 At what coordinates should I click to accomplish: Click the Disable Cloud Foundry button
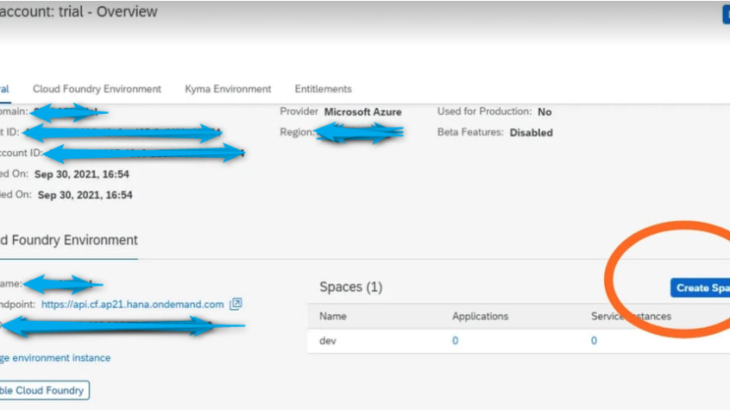(44, 390)
